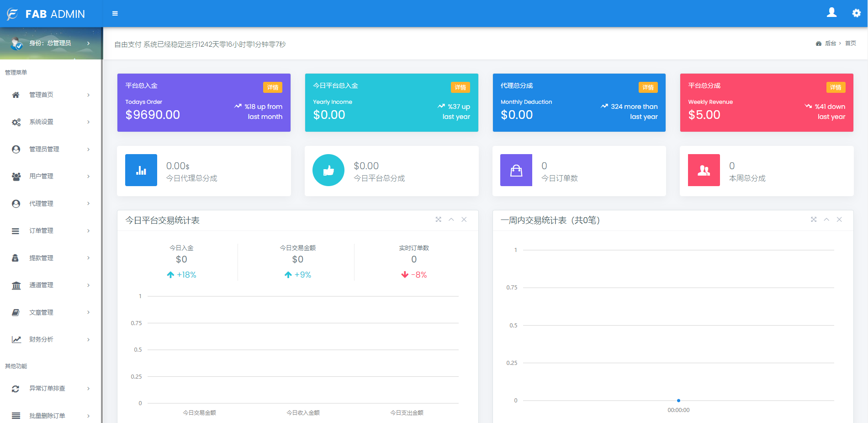The width and height of the screenshot is (868, 423).
Task: Close the 一周内交易统计表 panel
Action: coord(839,220)
